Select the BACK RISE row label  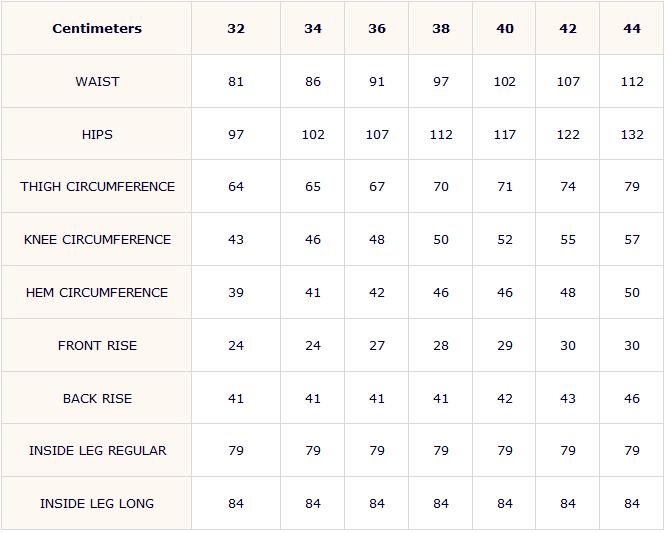pos(97,398)
